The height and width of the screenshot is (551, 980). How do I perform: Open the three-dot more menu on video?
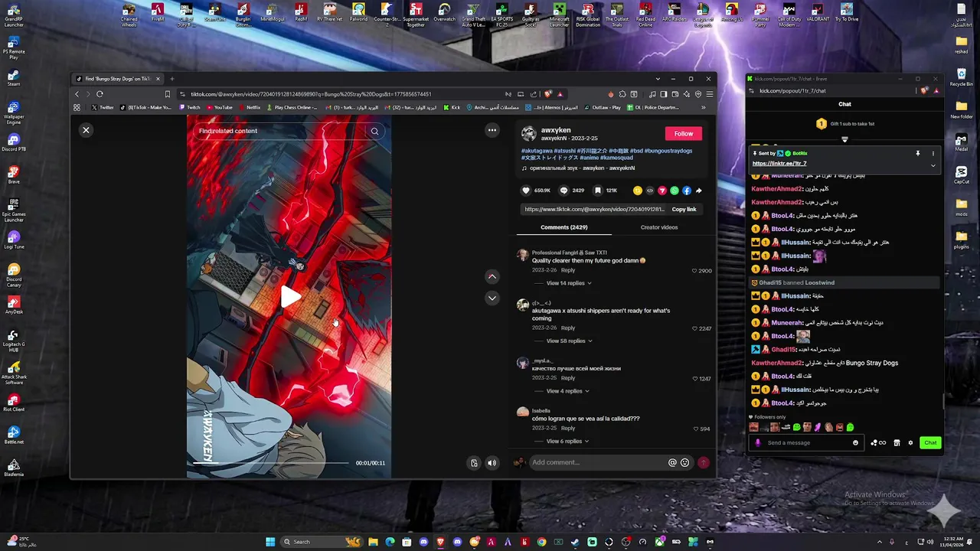point(492,130)
